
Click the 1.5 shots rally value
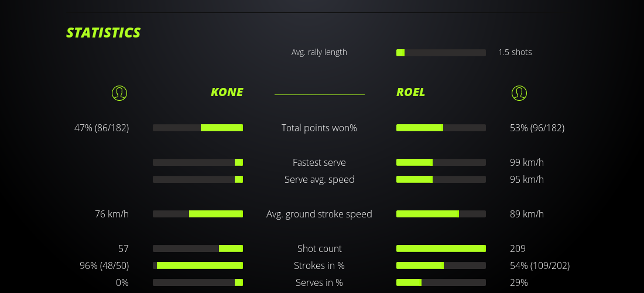coord(515,52)
